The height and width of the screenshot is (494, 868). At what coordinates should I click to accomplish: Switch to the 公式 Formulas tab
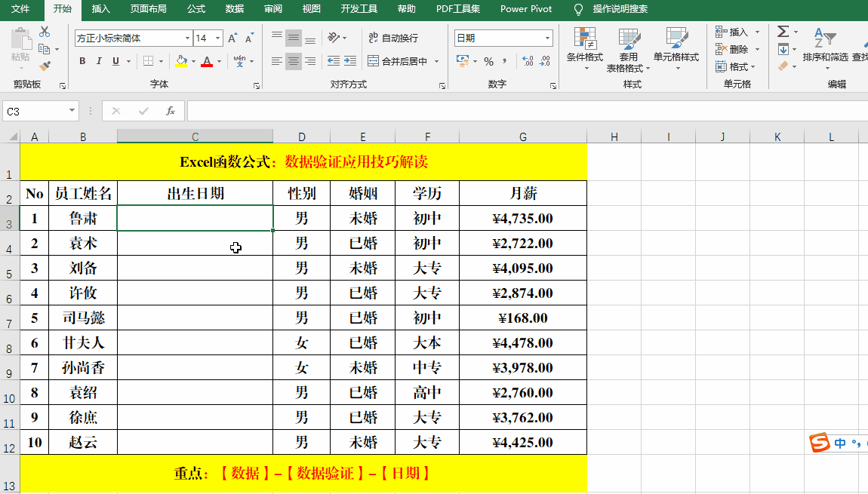[x=196, y=9]
